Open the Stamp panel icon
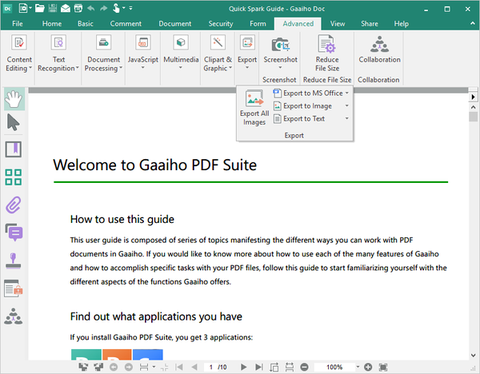Viewport: 480px width, 374px height. tap(14, 261)
